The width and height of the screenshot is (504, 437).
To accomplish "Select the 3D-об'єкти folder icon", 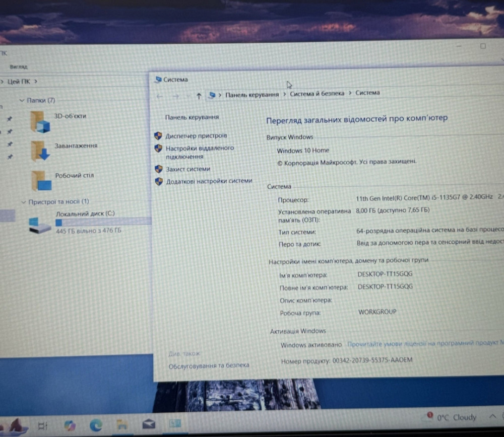I will point(39,123).
